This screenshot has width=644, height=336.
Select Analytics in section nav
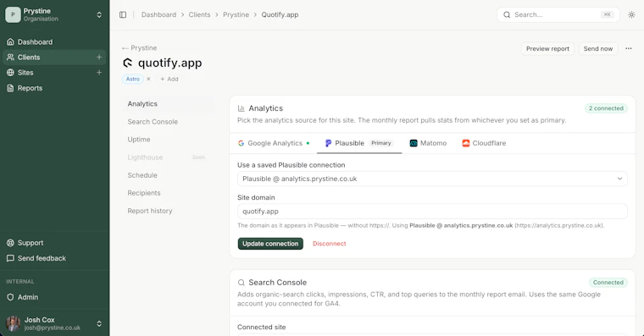(x=169, y=104)
